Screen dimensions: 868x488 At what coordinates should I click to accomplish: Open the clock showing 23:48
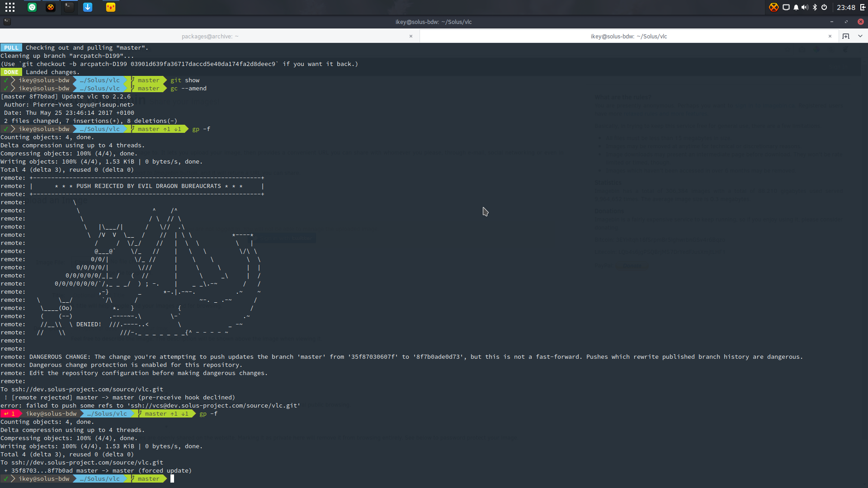pos(846,7)
